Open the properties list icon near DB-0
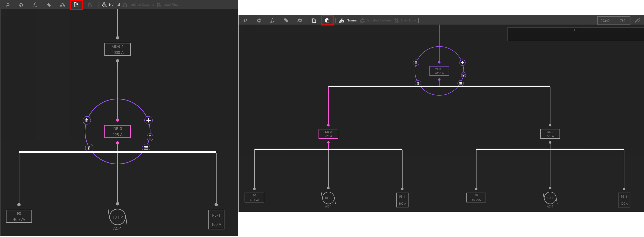Viewport: 644px width, 237px height. tap(146, 147)
